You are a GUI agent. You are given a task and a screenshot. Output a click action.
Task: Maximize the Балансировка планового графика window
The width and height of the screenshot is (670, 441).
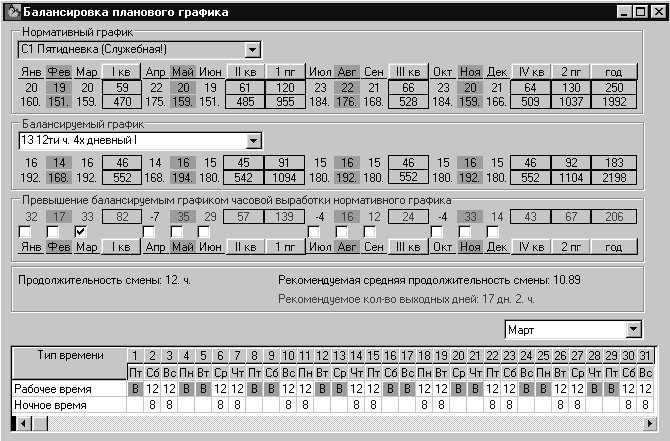pos(641,12)
